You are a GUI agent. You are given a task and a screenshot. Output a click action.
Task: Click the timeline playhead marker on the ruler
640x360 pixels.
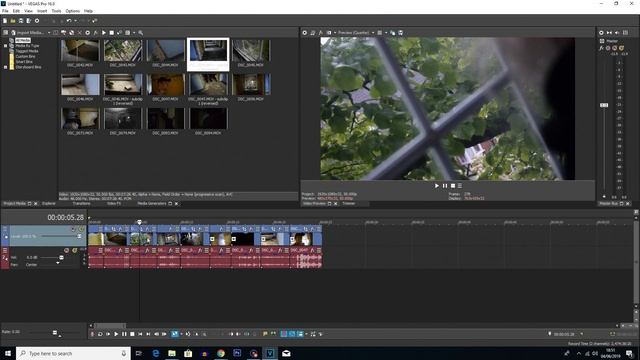[139, 222]
